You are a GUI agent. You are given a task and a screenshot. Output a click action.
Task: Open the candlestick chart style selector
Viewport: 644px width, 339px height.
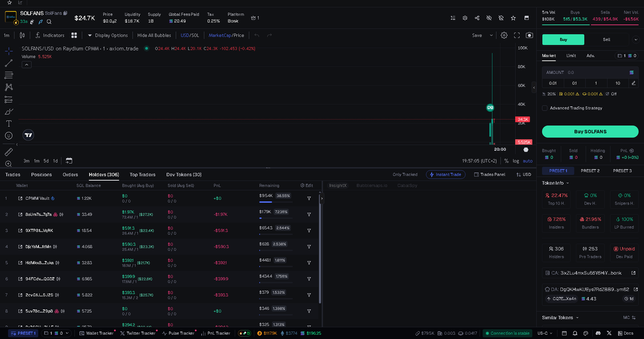click(x=22, y=35)
